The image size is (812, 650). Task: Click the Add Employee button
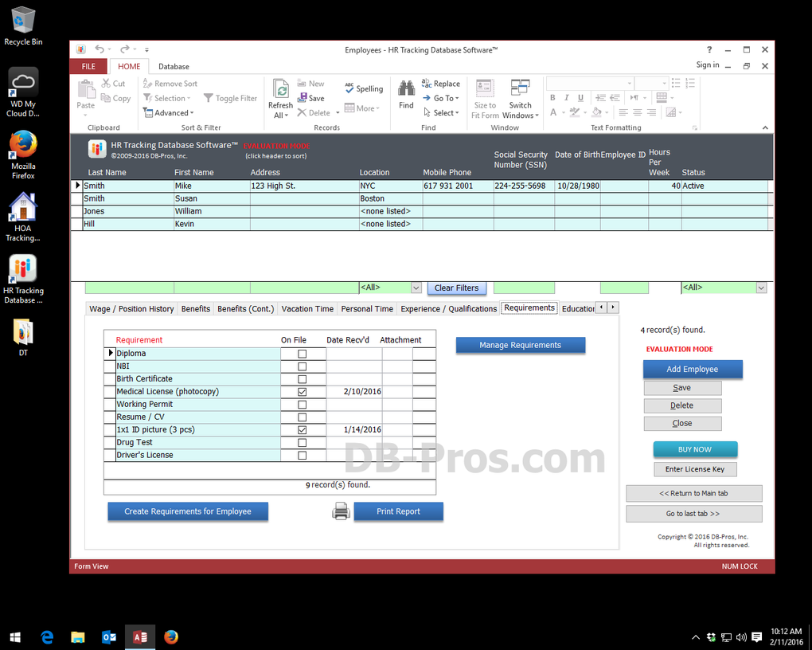(x=693, y=369)
